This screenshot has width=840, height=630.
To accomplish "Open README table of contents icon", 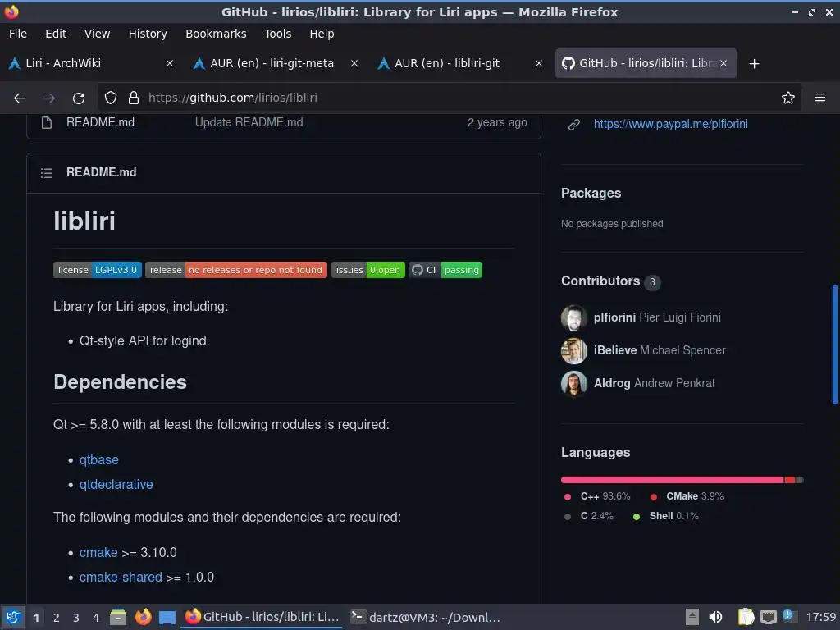I will pyautogui.click(x=47, y=172).
